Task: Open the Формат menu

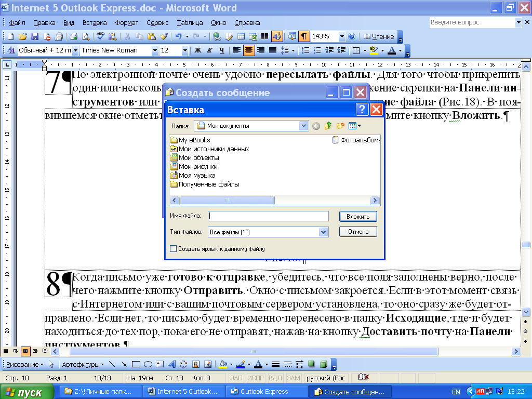Action: click(127, 23)
